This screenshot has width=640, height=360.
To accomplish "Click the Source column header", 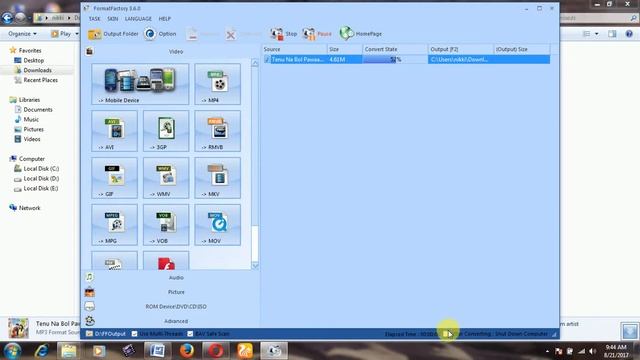I will 295,49.
